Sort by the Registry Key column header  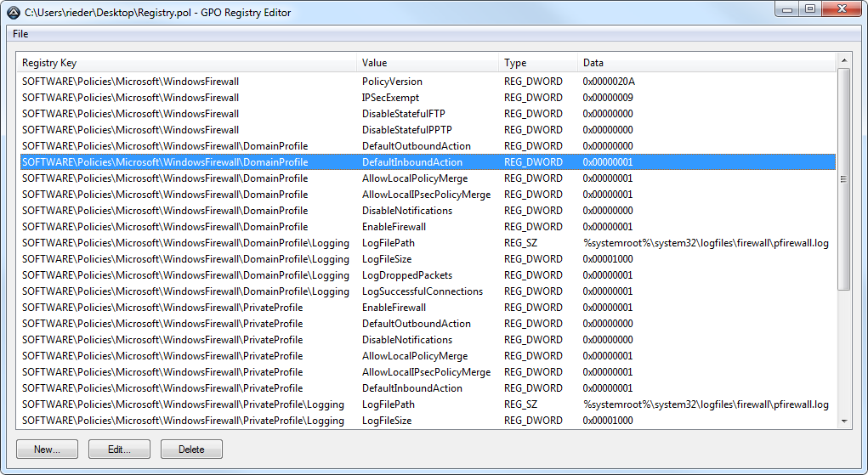186,63
